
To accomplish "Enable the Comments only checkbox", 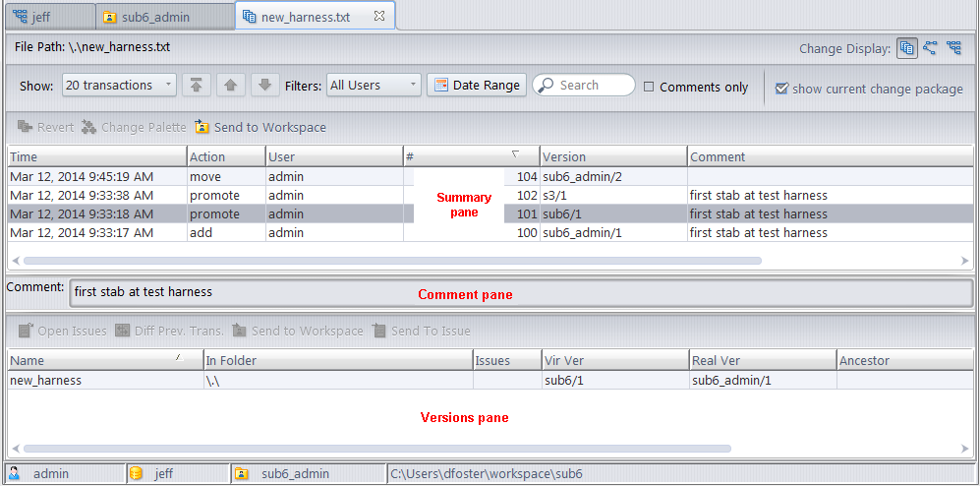I will [649, 87].
